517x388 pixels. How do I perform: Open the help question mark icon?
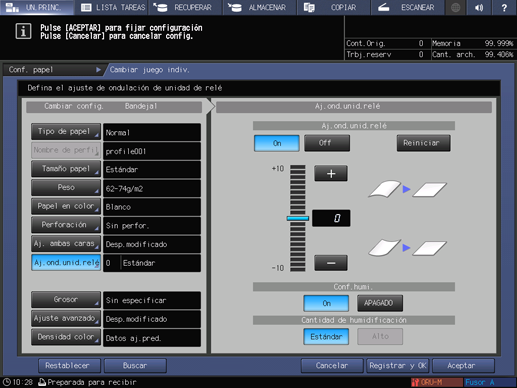pos(504,7)
